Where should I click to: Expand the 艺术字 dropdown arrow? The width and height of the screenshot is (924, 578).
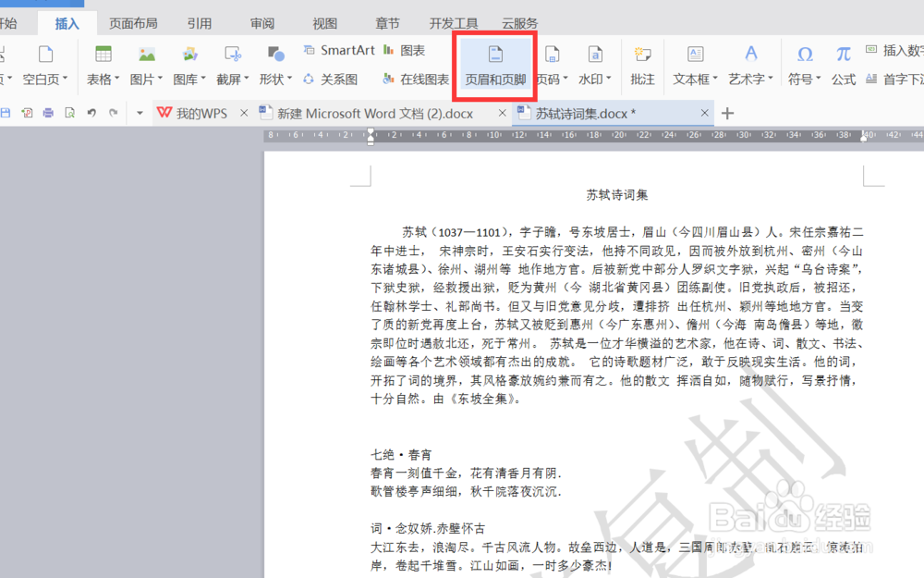[x=771, y=79]
